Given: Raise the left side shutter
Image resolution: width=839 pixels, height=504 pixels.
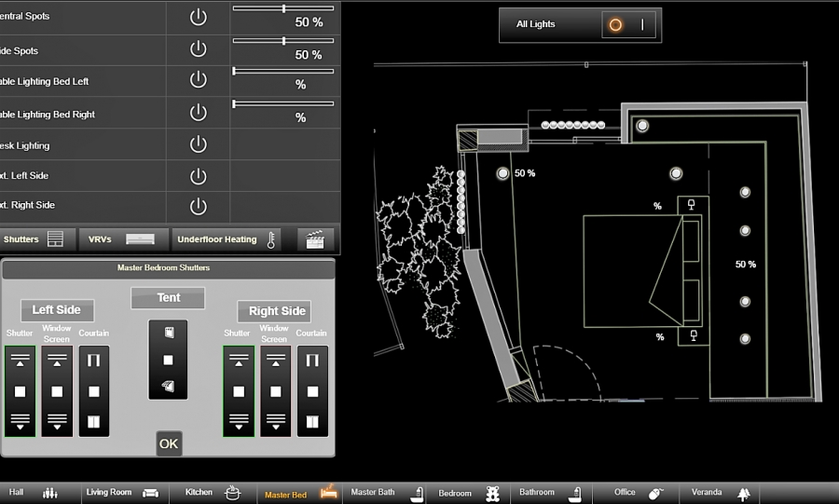Looking at the screenshot, I should (x=20, y=361).
